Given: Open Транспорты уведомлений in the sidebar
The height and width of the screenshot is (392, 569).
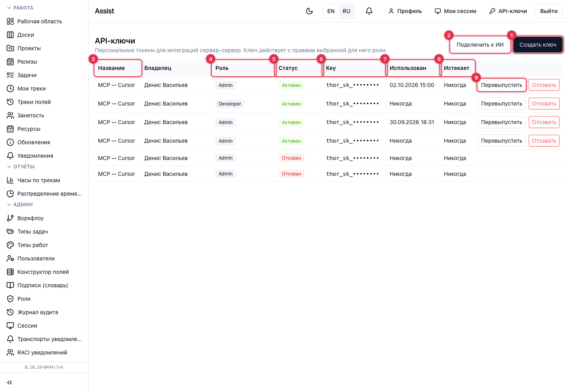Looking at the screenshot, I should [44, 339].
